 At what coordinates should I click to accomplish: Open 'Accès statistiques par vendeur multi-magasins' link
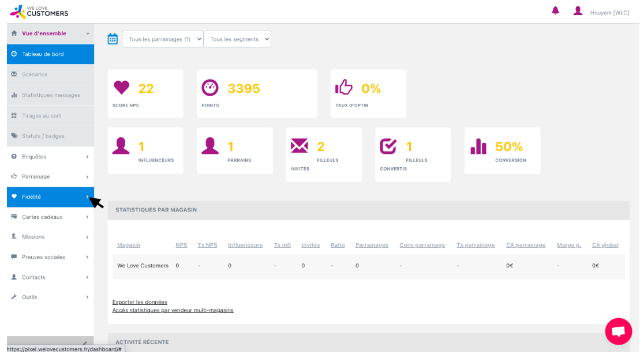(x=173, y=310)
